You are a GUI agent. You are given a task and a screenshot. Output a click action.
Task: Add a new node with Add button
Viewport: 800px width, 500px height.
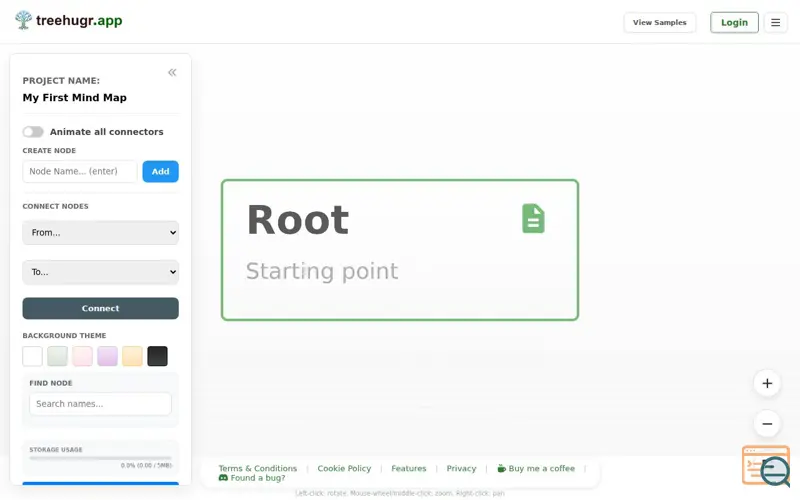pos(160,171)
